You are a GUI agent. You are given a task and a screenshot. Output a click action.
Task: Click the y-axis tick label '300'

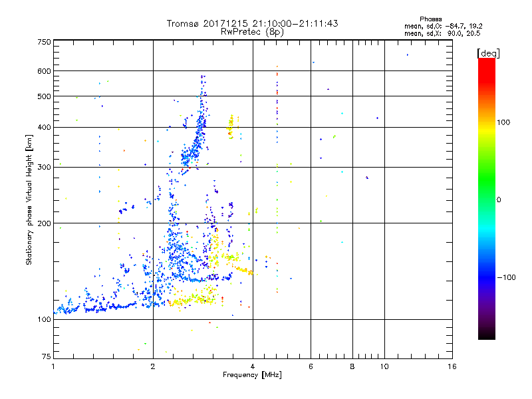(x=44, y=168)
